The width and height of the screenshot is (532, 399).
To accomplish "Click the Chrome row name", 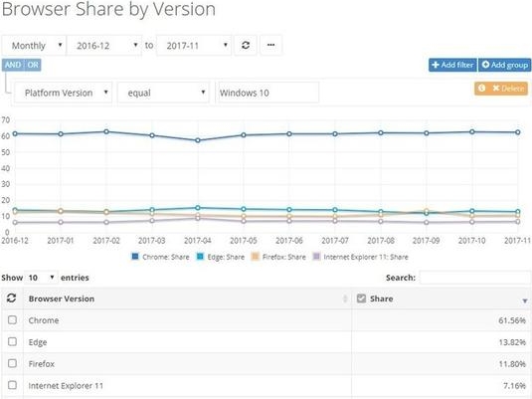I will 44,320.
